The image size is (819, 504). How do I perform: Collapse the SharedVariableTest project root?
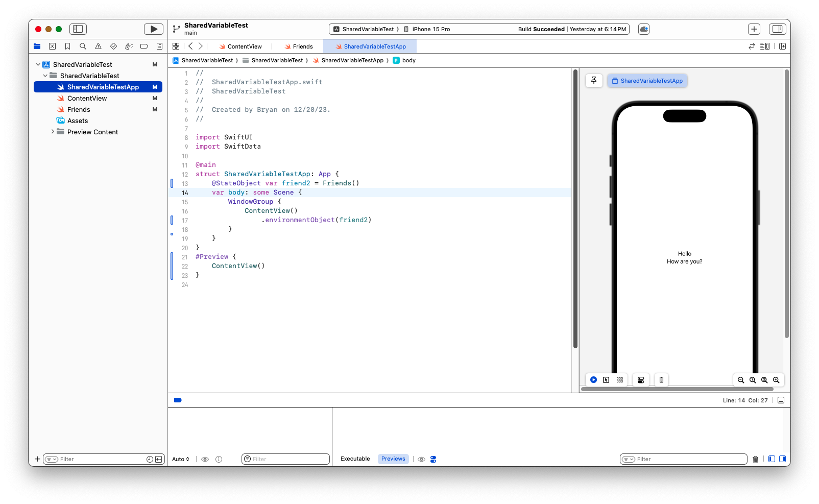point(38,65)
